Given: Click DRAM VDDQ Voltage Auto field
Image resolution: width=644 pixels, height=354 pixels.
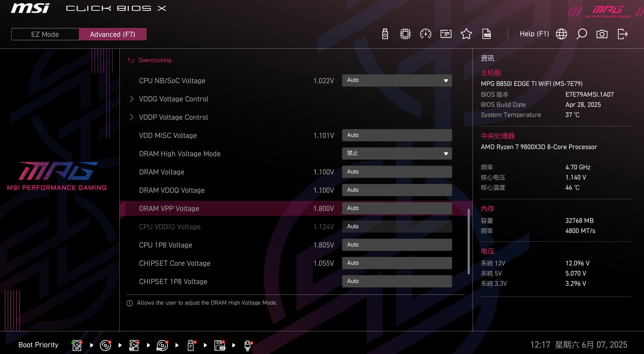Looking at the screenshot, I should tap(397, 190).
